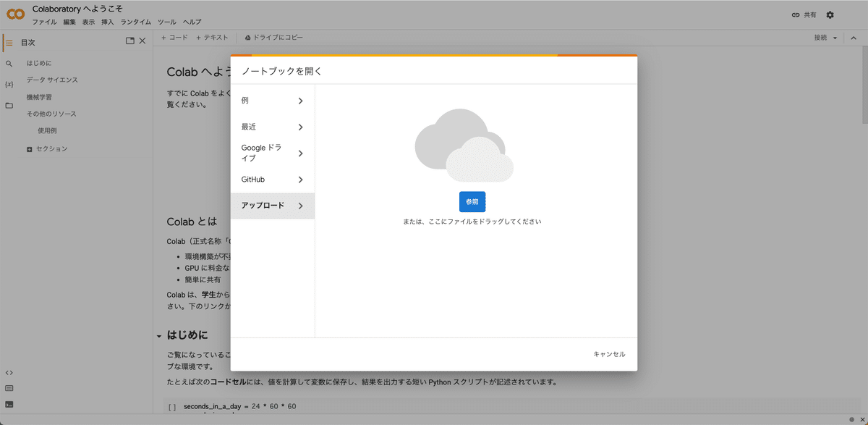Open the 挿入 menu
868x425 pixels.
click(108, 22)
